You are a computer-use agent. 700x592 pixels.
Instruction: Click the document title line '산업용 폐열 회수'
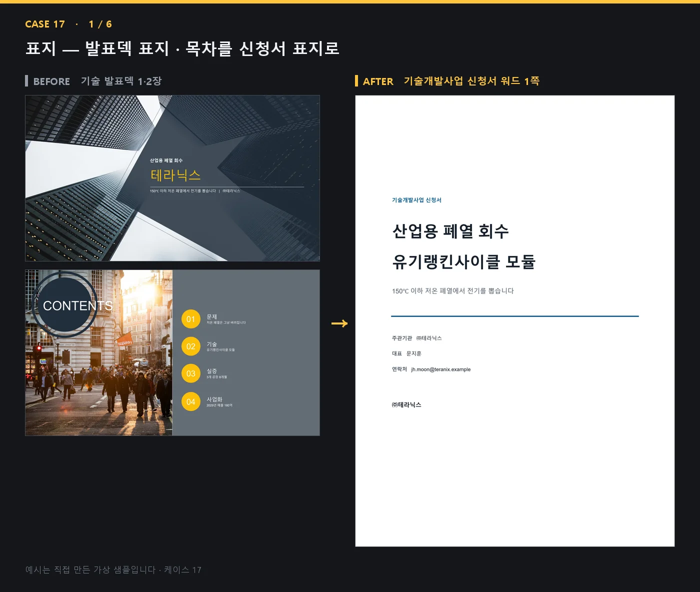point(450,231)
